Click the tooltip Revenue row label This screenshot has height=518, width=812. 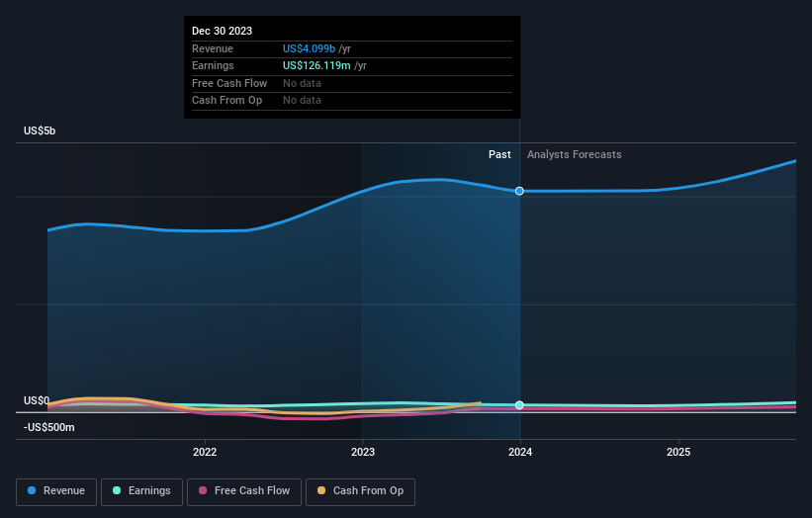213,48
